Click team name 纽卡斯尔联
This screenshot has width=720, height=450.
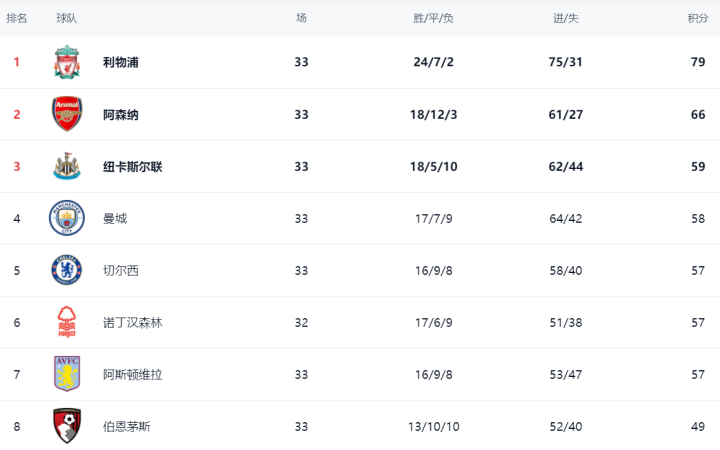coord(133,166)
